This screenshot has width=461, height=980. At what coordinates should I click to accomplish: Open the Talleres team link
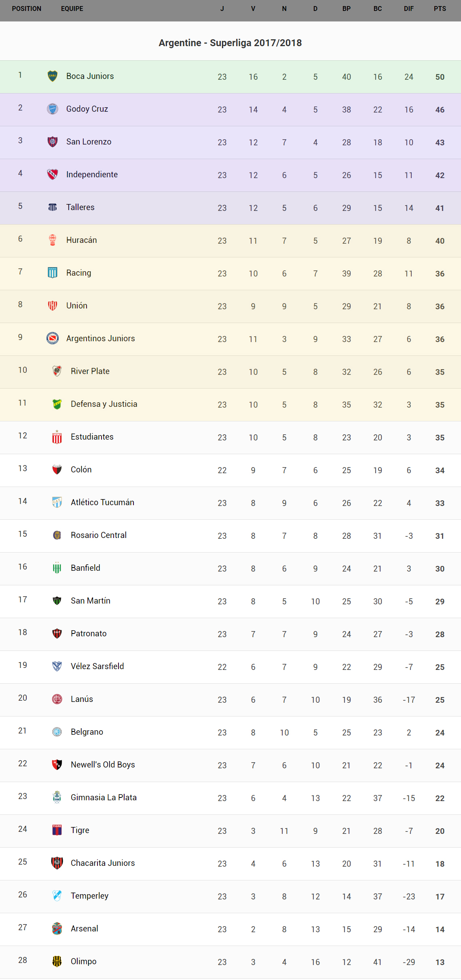(x=80, y=207)
